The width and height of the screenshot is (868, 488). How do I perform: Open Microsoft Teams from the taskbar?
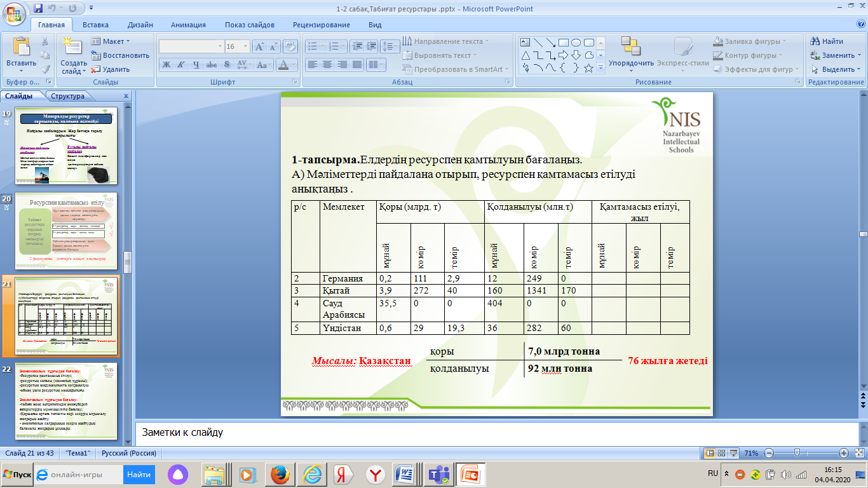click(438, 475)
